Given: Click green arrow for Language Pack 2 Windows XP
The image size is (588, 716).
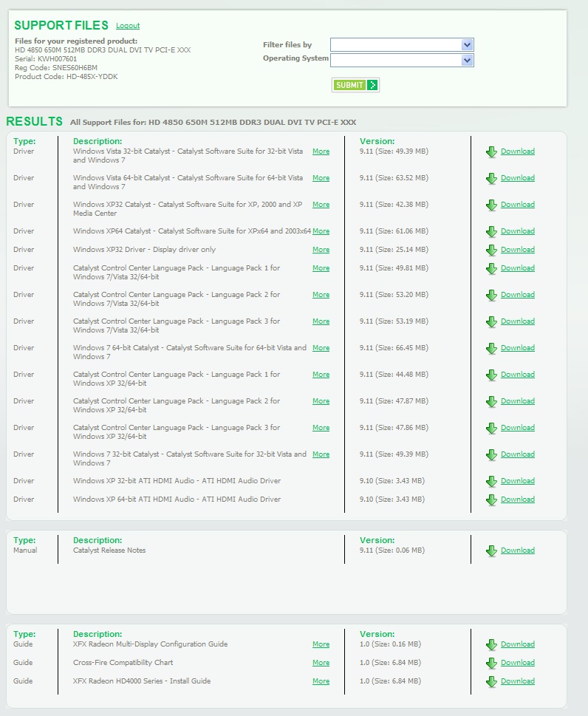Looking at the screenshot, I should (x=492, y=401).
